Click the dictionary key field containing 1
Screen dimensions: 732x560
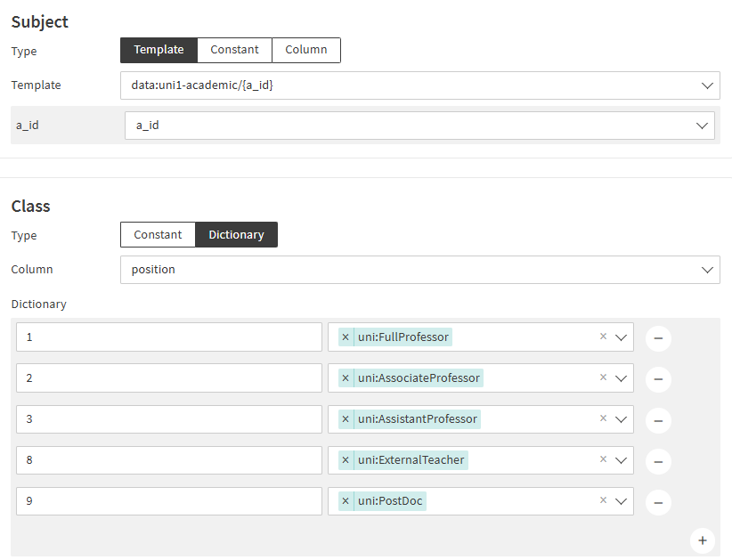[x=169, y=337]
